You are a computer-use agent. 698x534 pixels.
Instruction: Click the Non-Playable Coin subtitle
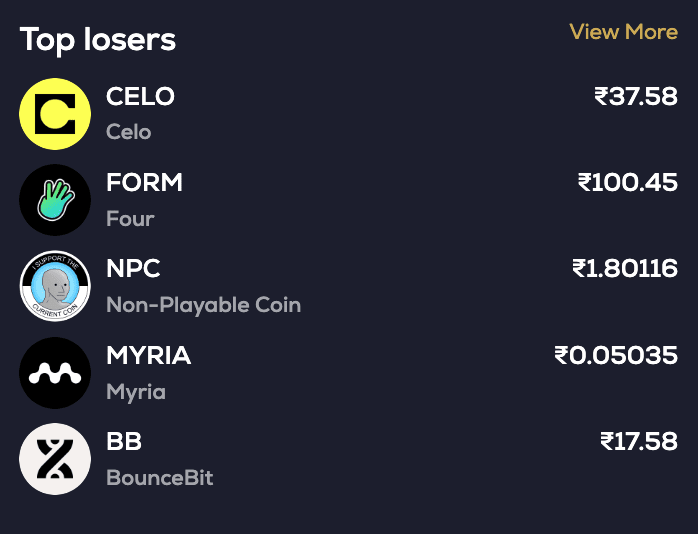[x=203, y=305]
